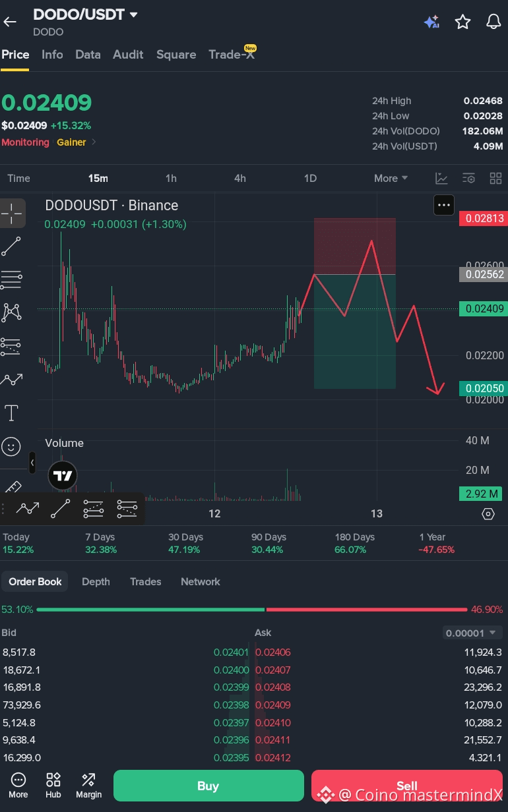
Task: Expand the Monitoring Gainer tag arrow
Action: point(94,142)
